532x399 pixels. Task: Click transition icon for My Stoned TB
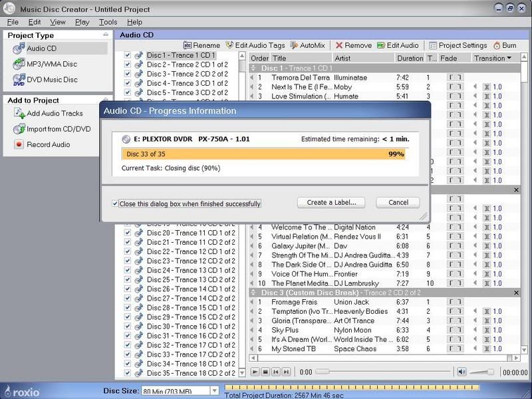point(487,348)
